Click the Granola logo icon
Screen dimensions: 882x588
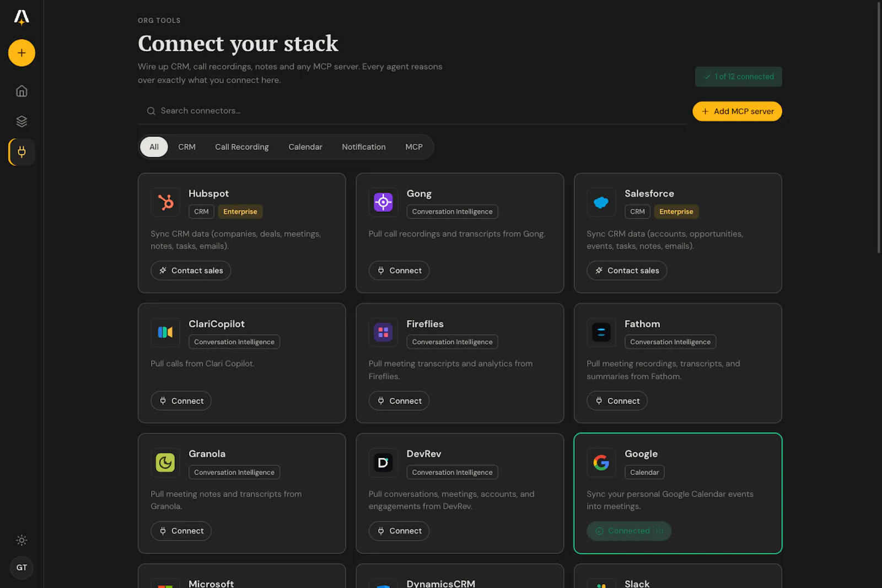165,462
